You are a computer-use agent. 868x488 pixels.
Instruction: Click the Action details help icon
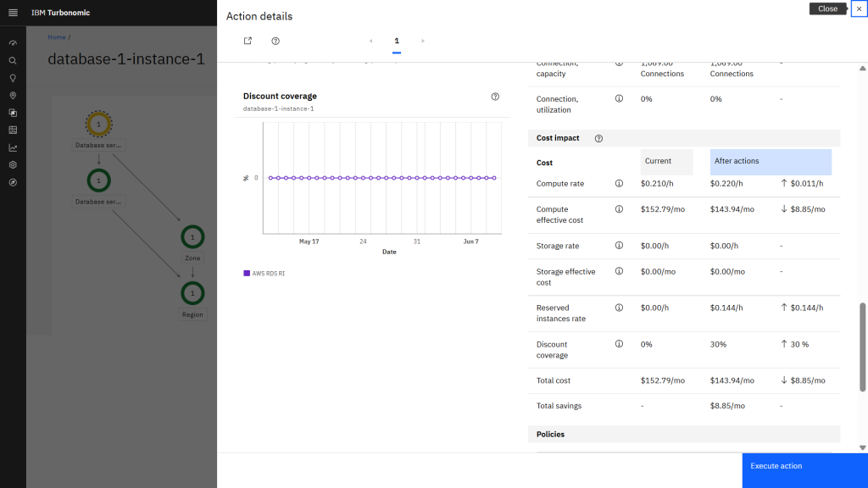(x=275, y=41)
